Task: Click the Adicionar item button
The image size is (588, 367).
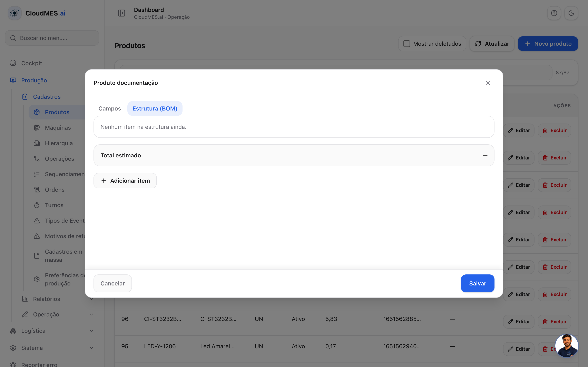Action: (x=125, y=181)
